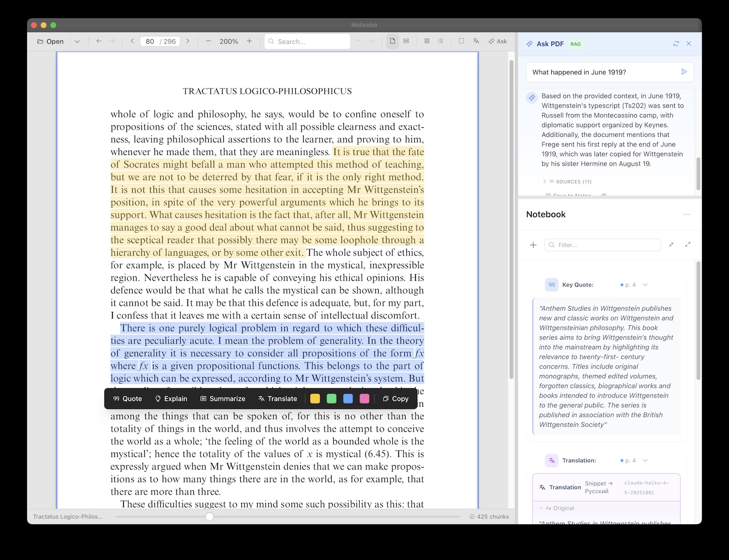Open the document translate tool

point(476,41)
